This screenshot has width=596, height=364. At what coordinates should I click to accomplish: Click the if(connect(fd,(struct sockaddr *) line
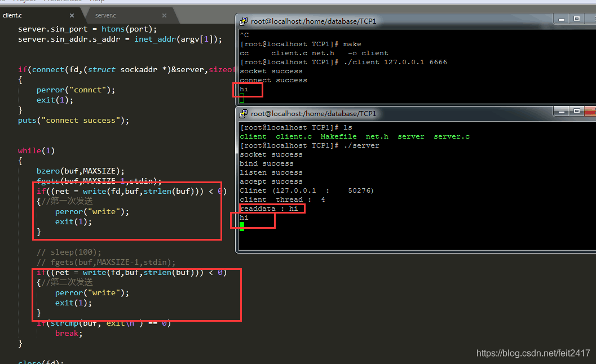coord(126,70)
